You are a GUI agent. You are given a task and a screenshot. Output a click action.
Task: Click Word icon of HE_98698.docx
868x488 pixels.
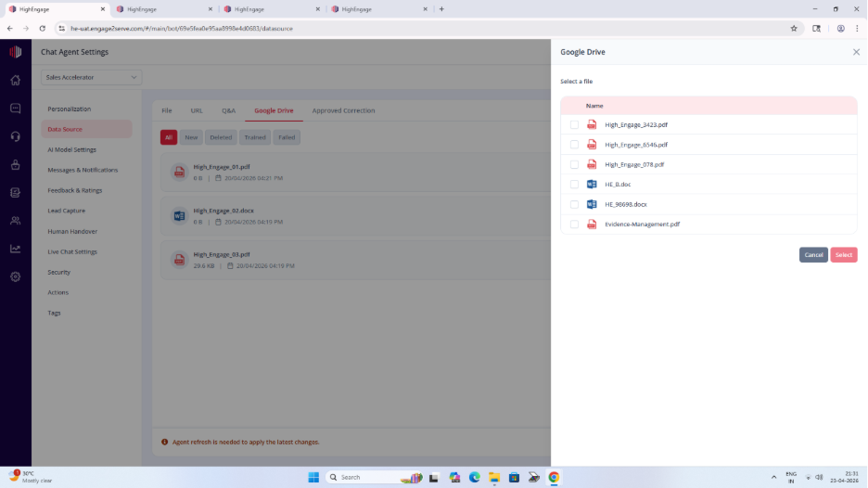point(592,204)
